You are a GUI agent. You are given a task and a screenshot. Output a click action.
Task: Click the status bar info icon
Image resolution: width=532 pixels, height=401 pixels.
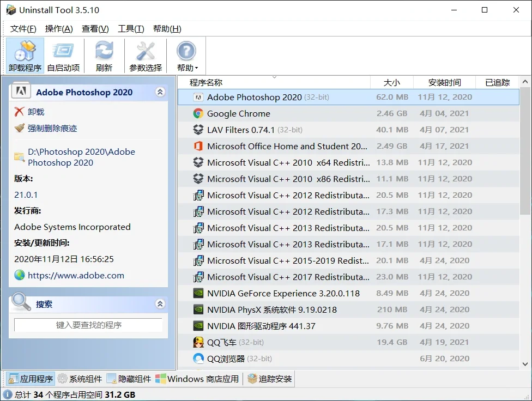point(8,394)
